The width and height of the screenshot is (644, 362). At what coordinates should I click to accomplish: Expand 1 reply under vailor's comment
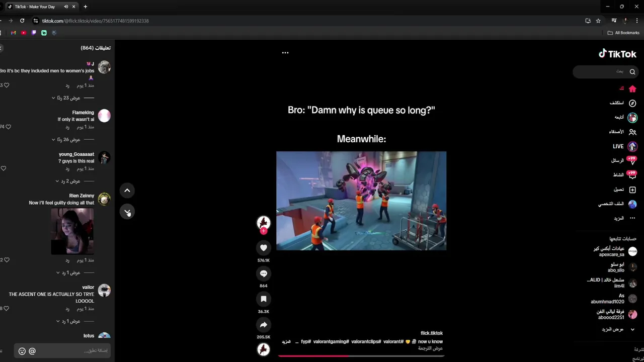coord(68,321)
